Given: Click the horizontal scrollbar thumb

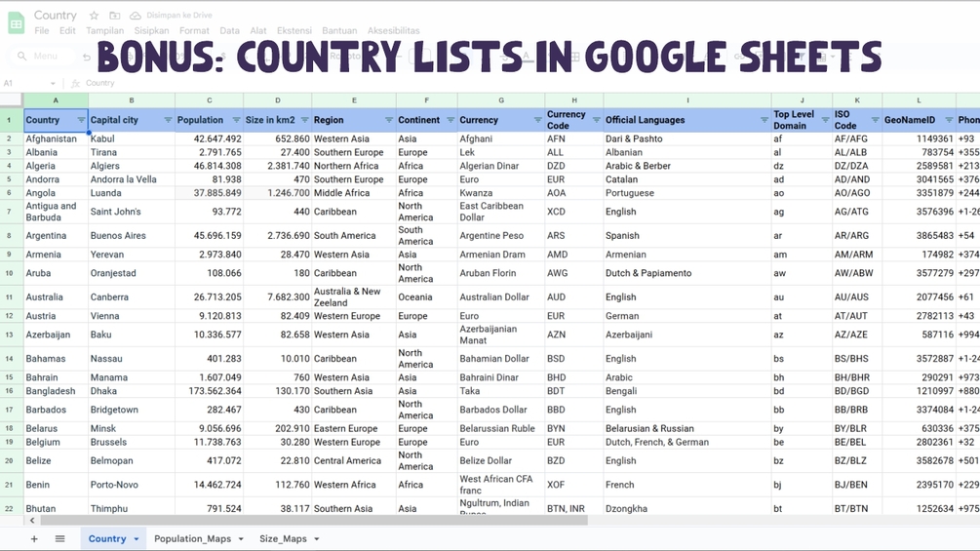Looking at the screenshot, I should click(314, 521).
